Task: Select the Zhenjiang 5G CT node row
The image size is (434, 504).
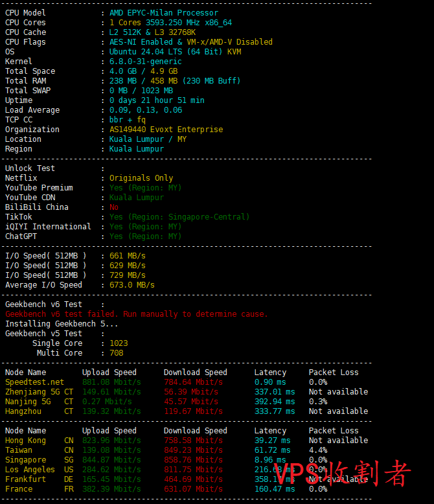Action: [39, 392]
